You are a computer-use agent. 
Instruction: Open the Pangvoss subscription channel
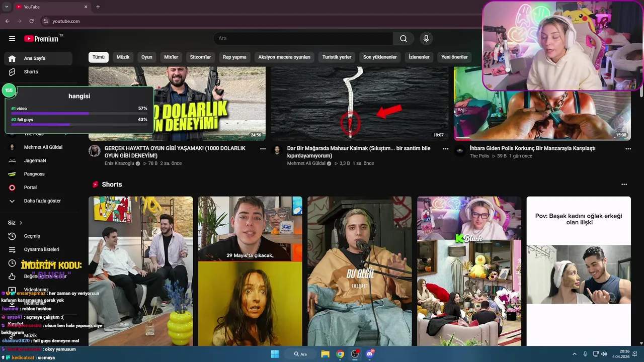(x=38, y=174)
